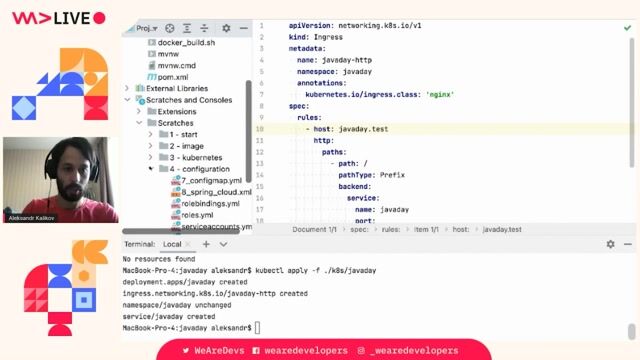
Task: Click the speaker webcam thumbnail
Action: 61,180
